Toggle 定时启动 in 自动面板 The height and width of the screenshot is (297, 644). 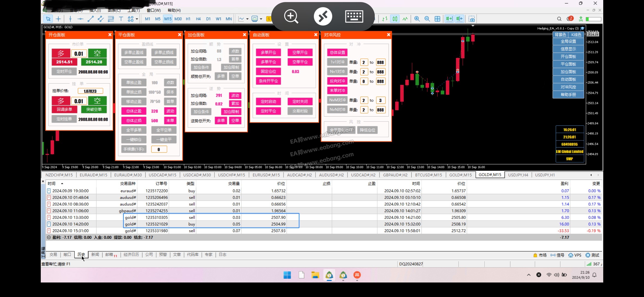pos(268,102)
